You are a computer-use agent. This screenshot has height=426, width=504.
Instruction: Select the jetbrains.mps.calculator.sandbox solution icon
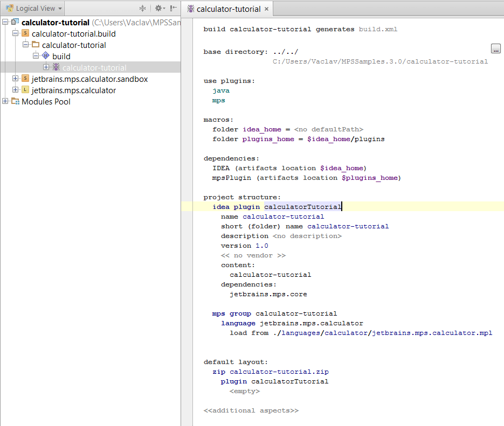point(24,79)
